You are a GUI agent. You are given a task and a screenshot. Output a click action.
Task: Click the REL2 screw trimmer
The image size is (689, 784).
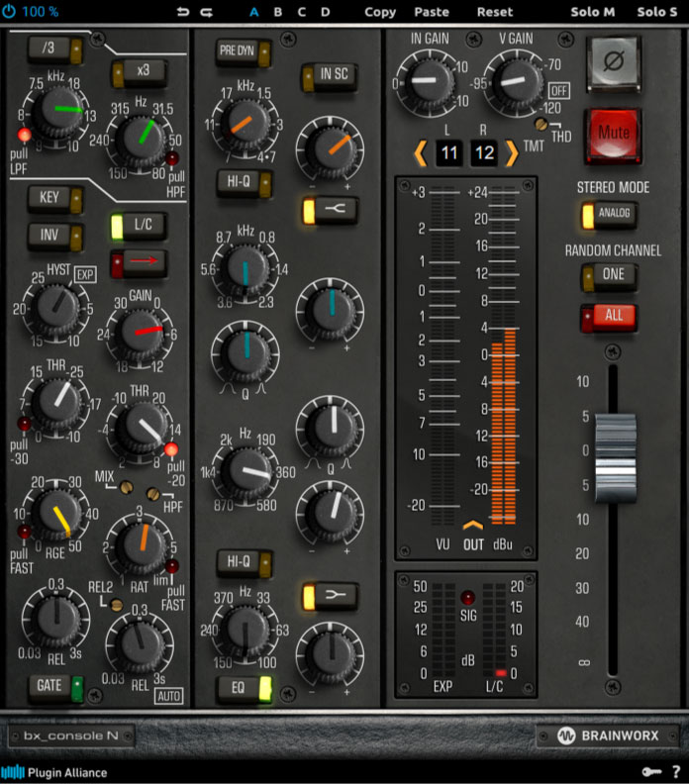pyautogui.click(x=117, y=605)
